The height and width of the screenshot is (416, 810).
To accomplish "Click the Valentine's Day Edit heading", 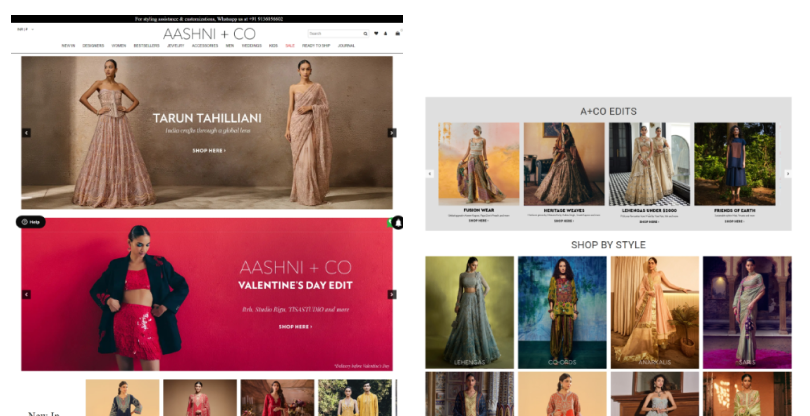I will (x=295, y=285).
